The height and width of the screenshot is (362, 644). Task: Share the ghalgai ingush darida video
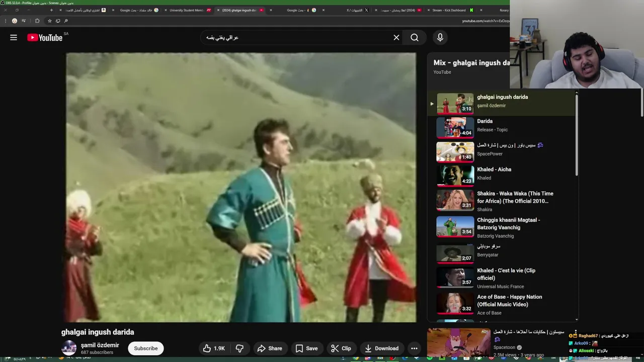tap(270, 348)
